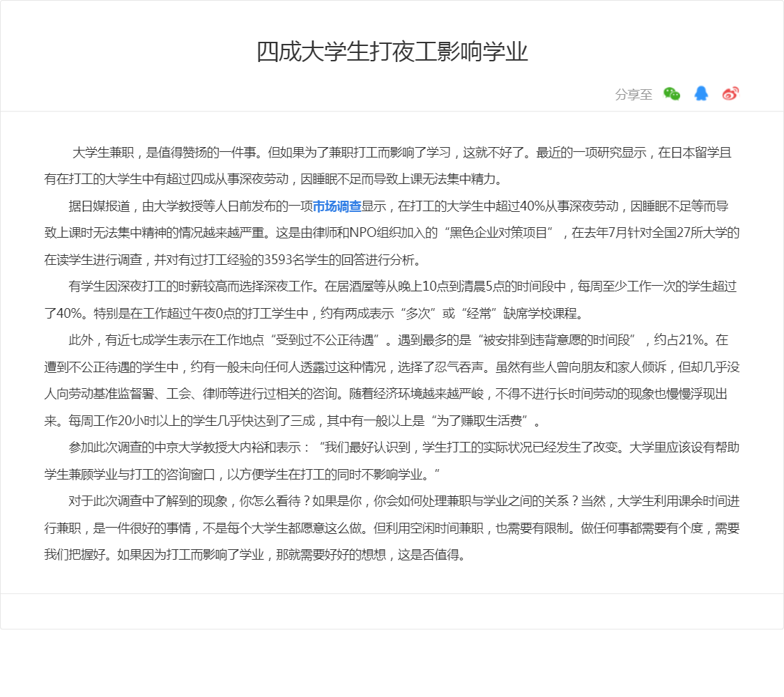The width and height of the screenshot is (784, 697).
Task: Click the text 被安排到违背意愿的时间段
Action: pyautogui.click(x=557, y=341)
